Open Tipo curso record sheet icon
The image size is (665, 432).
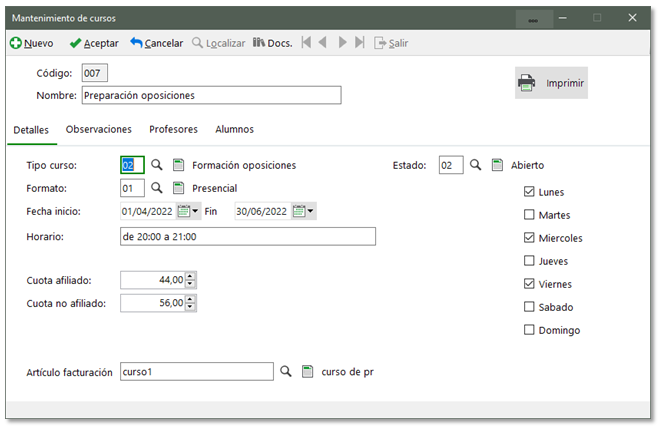[179, 165]
